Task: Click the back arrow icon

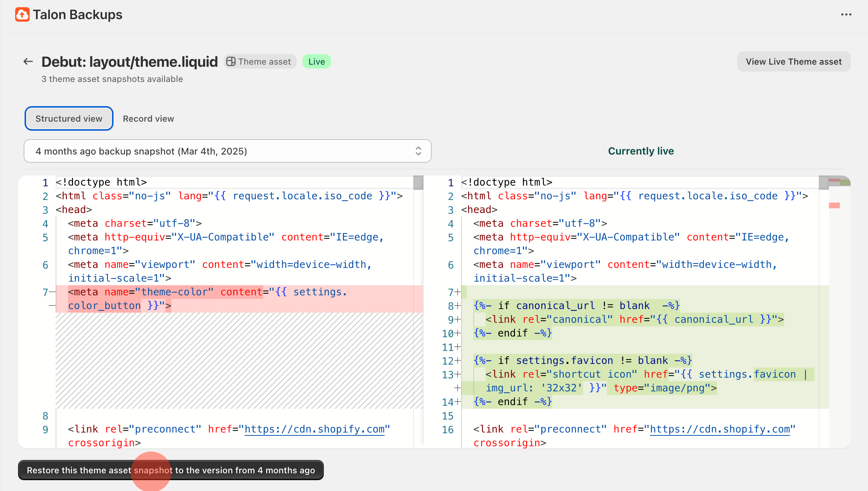Action: pos(28,62)
